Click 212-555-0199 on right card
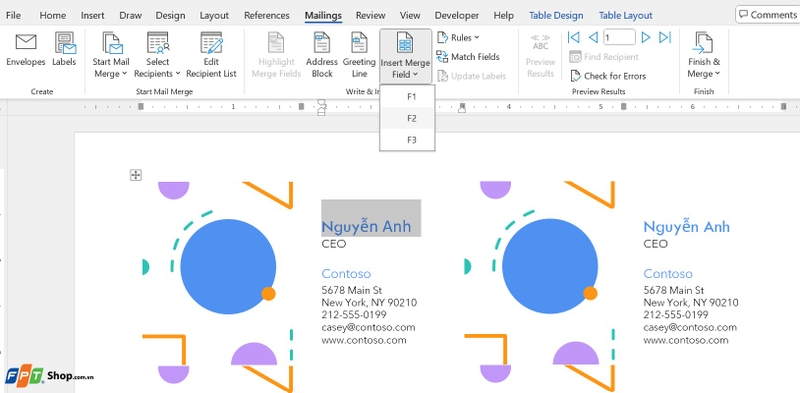Image resolution: width=800 pixels, height=393 pixels. pyautogui.click(x=676, y=314)
